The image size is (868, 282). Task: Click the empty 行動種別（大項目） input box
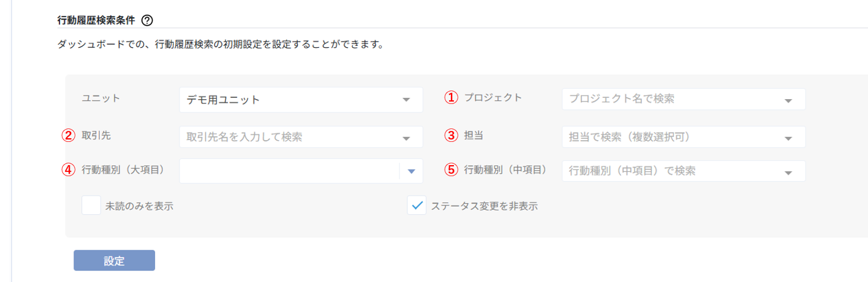288,171
